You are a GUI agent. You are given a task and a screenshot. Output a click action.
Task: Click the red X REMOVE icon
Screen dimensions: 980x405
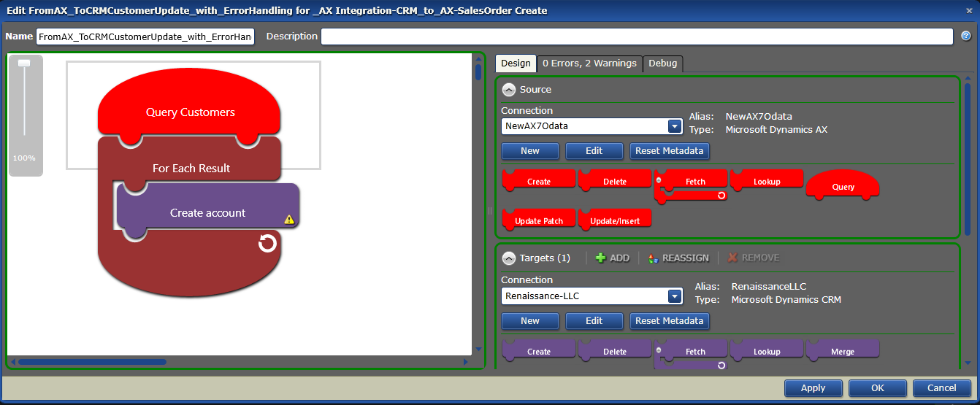tap(732, 258)
